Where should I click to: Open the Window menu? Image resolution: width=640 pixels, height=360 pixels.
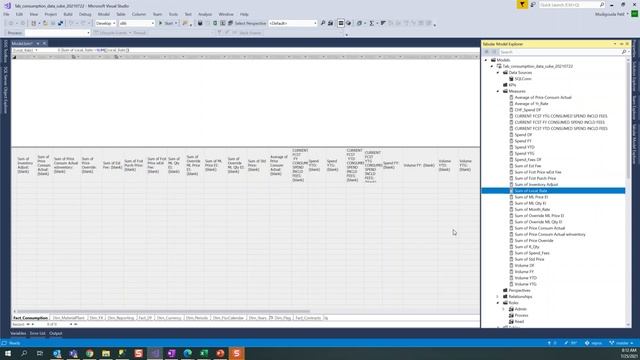[226, 14]
